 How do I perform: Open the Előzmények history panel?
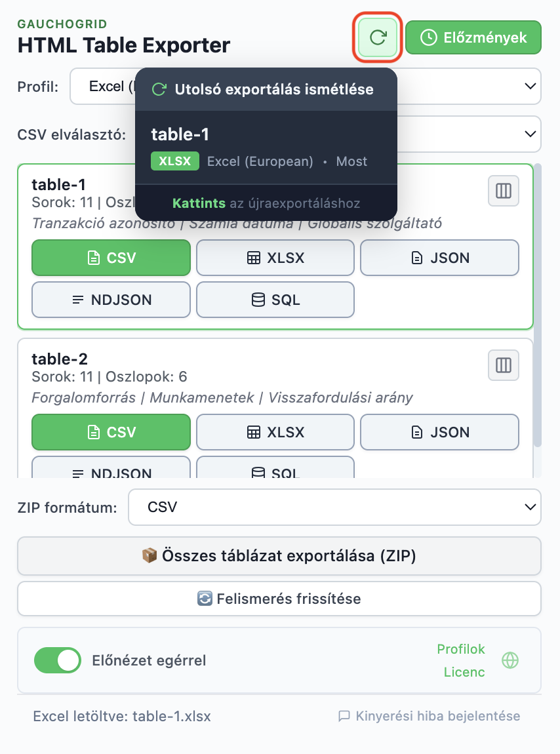point(473,37)
